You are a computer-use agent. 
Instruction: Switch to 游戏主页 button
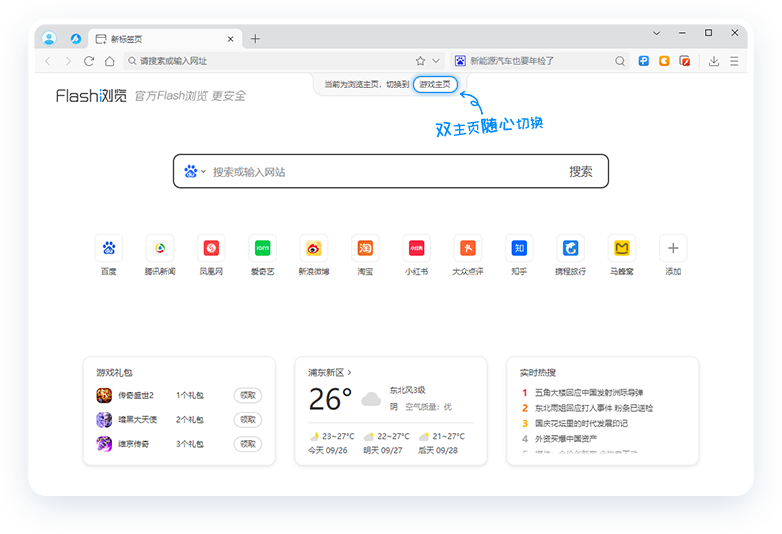pyautogui.click(x=435, y=84)
